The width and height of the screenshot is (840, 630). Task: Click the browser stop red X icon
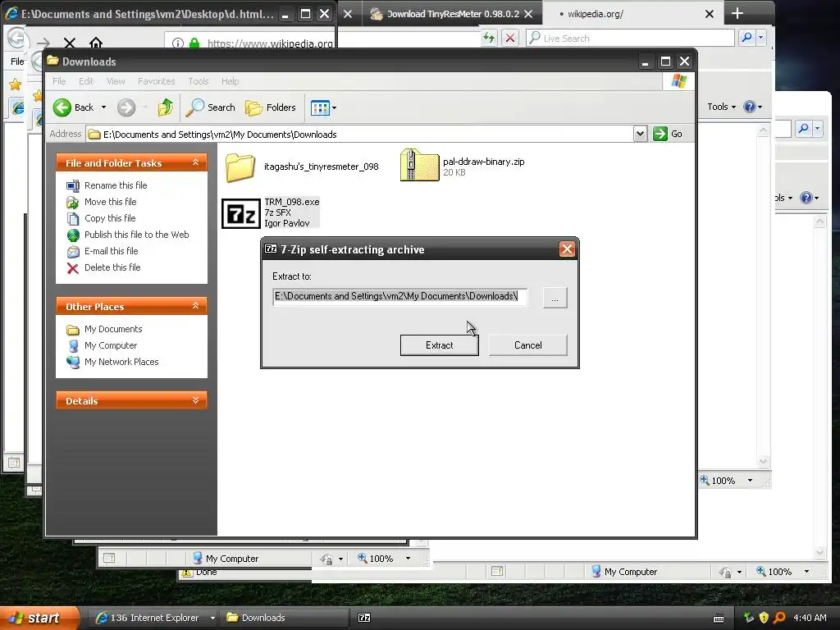pyautogui.click(x=510, y=38)
